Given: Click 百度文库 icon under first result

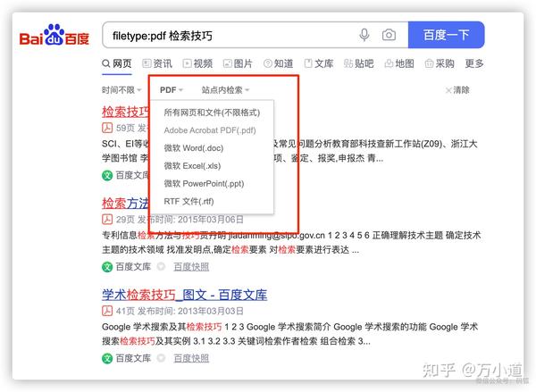Looking at the screenshot, I should pyautogui.click(x=107, y=175).
